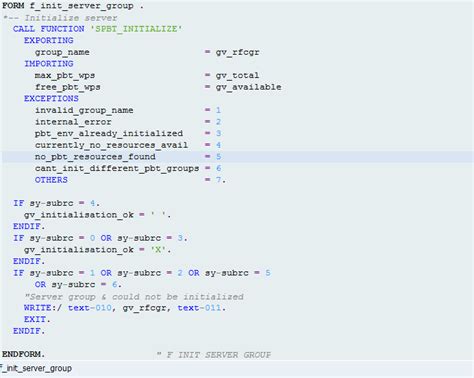
Task: Click 'IF sy-subrc = 1 OR sy-subrc = 2' line
Action: click(142, 273)
